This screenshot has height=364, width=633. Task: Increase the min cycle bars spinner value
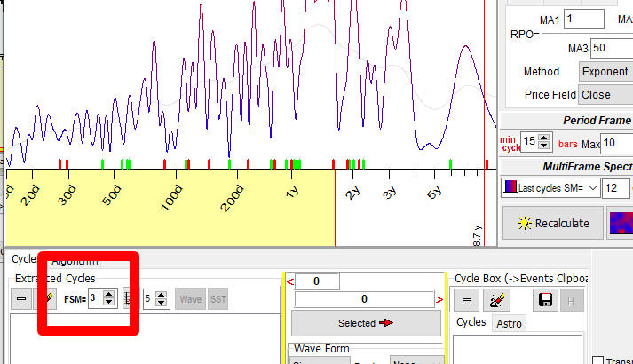543,139
